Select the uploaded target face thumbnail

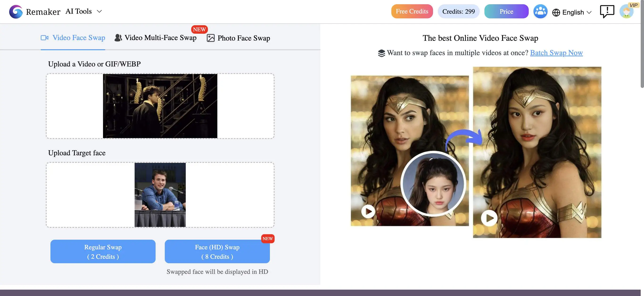click(160, 195)
